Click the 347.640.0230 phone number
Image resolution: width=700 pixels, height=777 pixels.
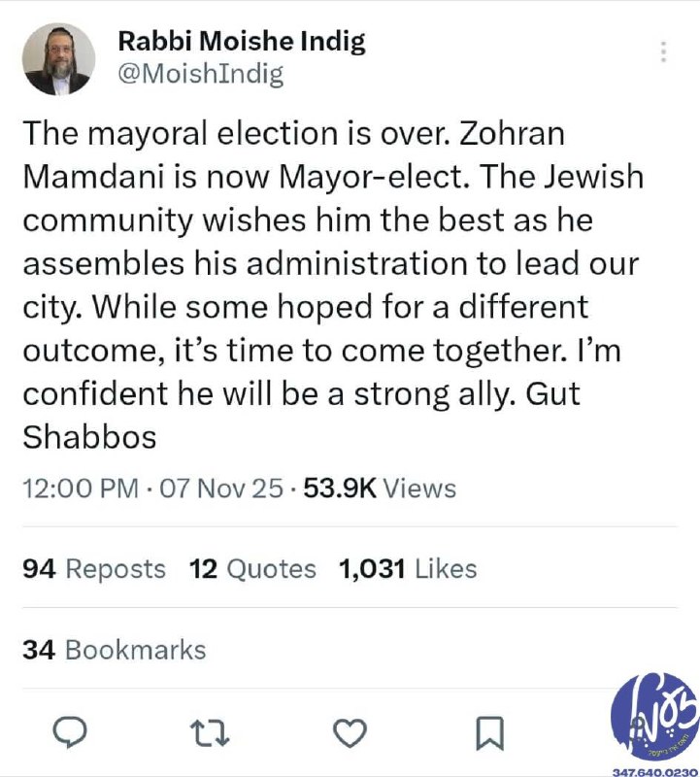click(654, 769)
